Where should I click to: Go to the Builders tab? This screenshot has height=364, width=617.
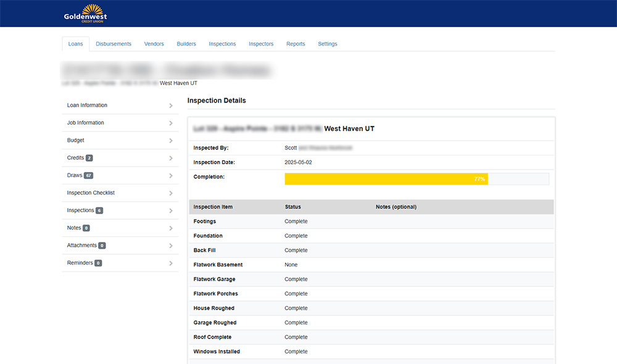186,44
